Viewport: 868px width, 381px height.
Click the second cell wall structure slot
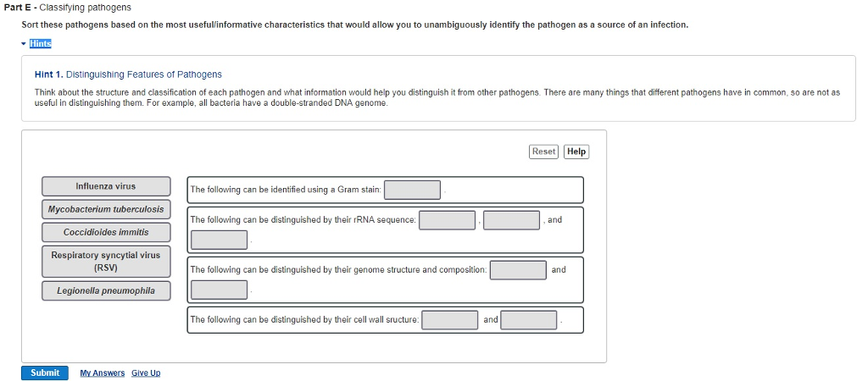pyautogui.click(x=528, y=320)
